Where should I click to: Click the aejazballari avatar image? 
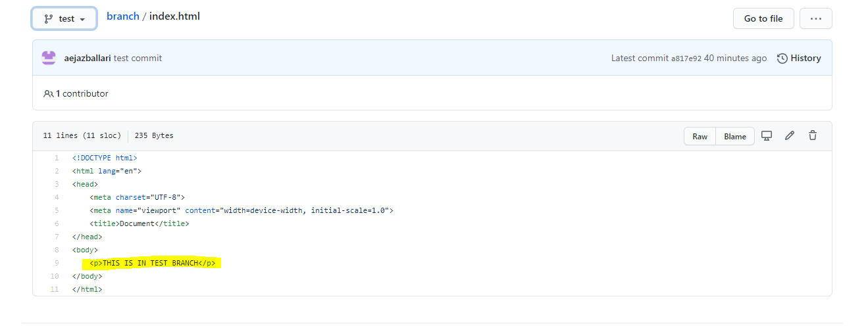pos(49,58)
